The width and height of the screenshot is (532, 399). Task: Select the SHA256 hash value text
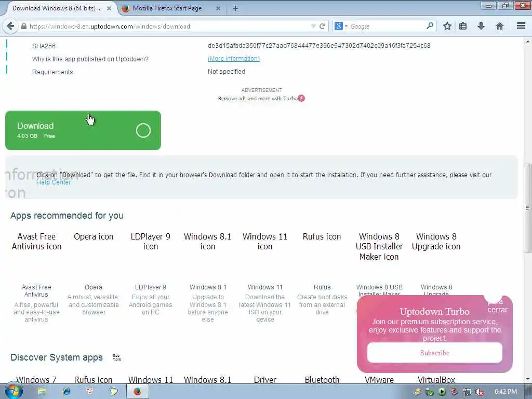tap(320, 46)
